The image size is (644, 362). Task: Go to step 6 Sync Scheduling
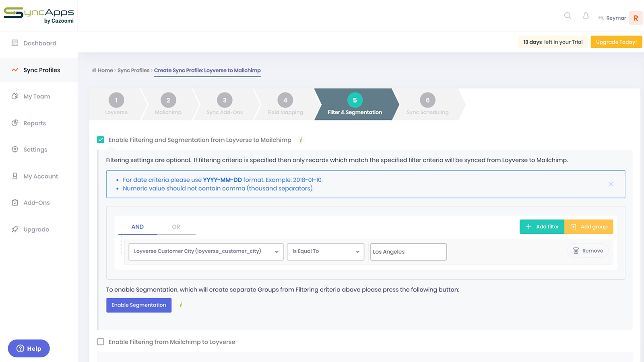[427, 104]
